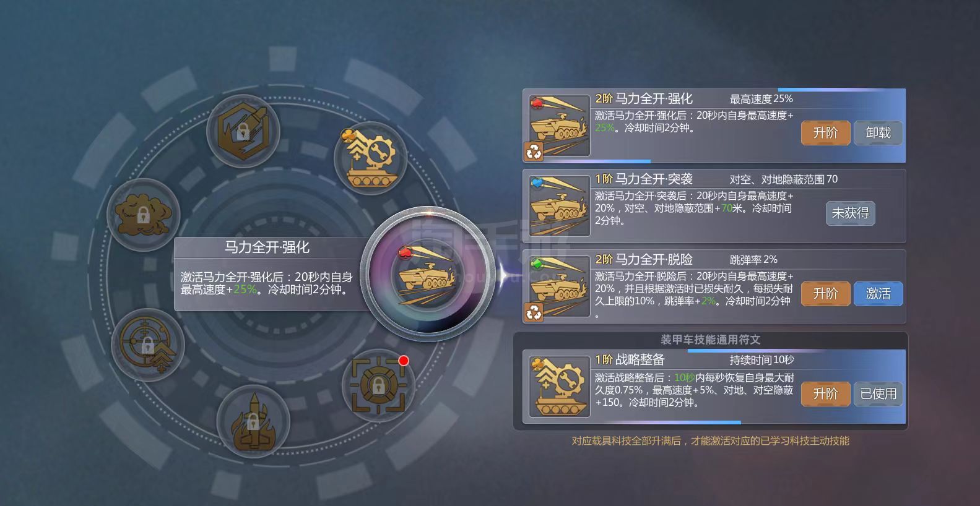The height and width of the screenshot is (506, 980).
Task: Click the 马力全开·突袭 blue gem skill thumbnail
Action: point(560,206)
